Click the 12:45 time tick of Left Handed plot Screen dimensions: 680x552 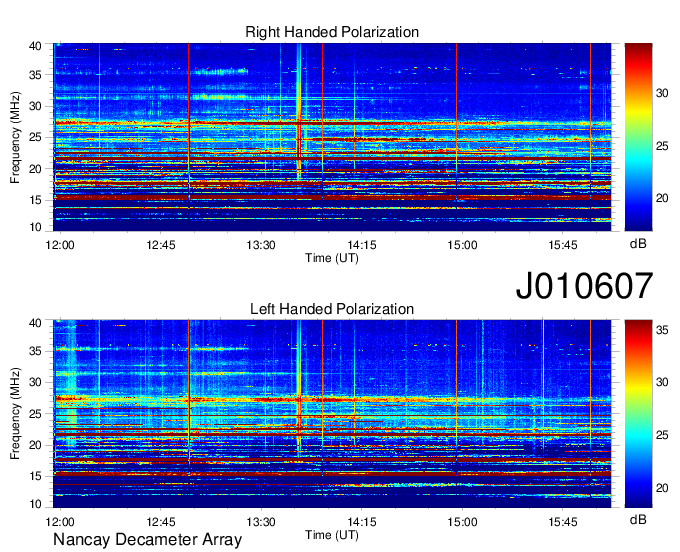[x=161, y=521]
